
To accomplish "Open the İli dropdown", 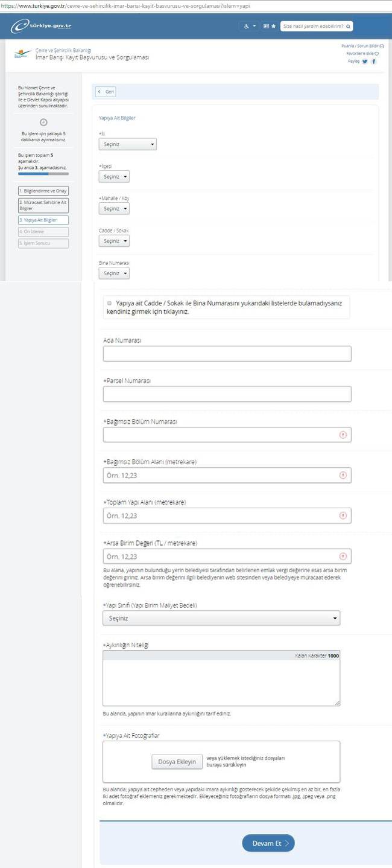I will click(x=127, y=144).
